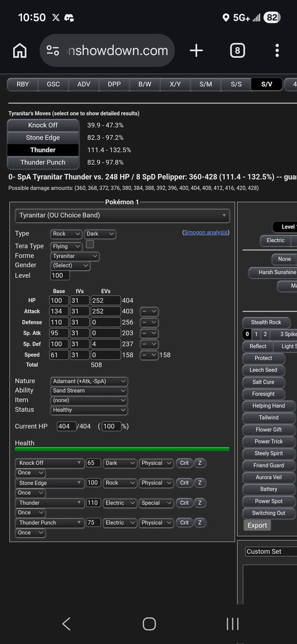Select Harsh Sunshine weather

273,272
